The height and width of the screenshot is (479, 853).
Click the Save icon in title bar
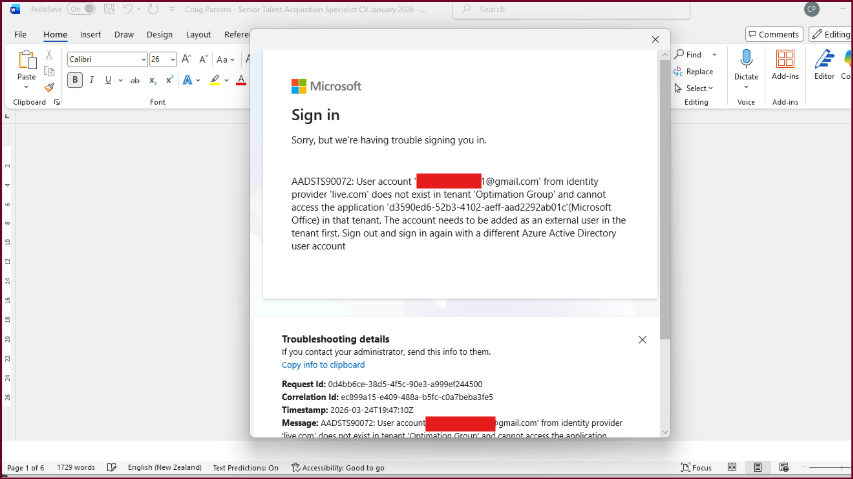click(109, 9)
